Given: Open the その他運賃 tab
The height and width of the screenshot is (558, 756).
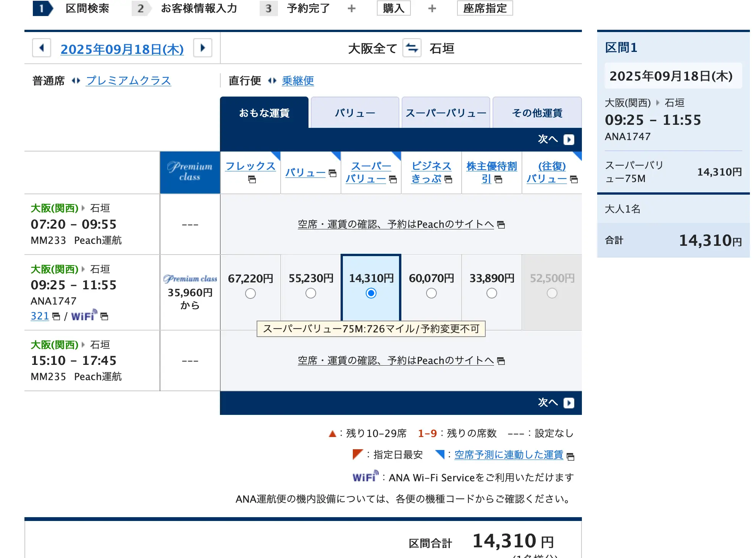Looking at the screenshot, I should [537, 113].
